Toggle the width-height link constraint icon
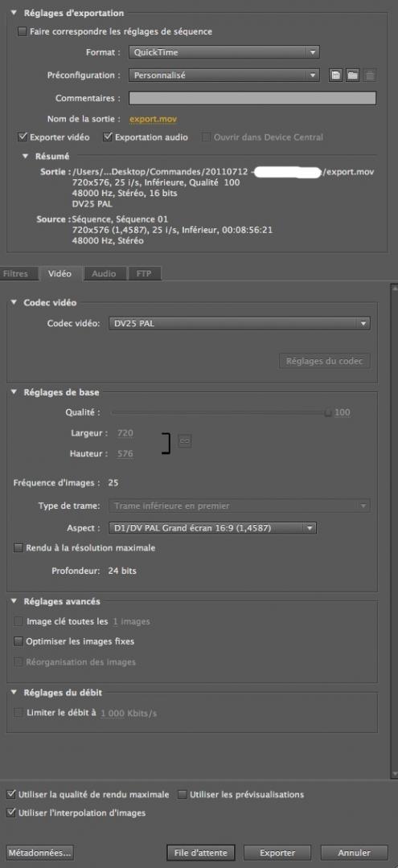 [x=185, y=441]
